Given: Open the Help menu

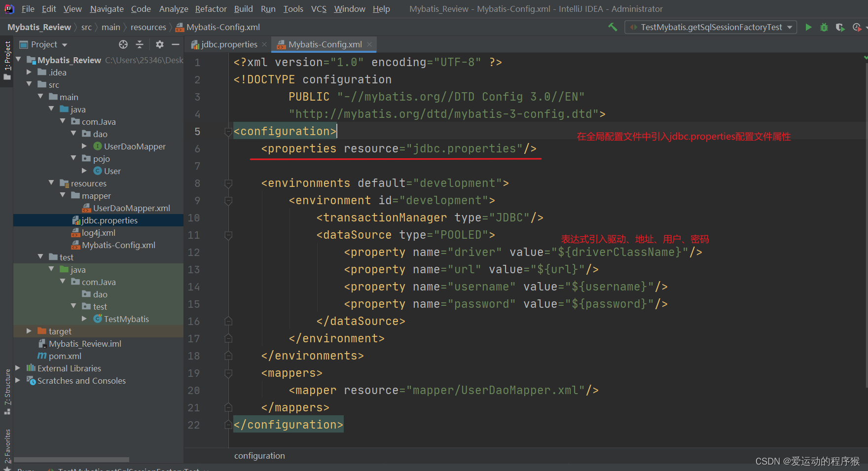Looking at the screenshot, I should click(381, 9).
